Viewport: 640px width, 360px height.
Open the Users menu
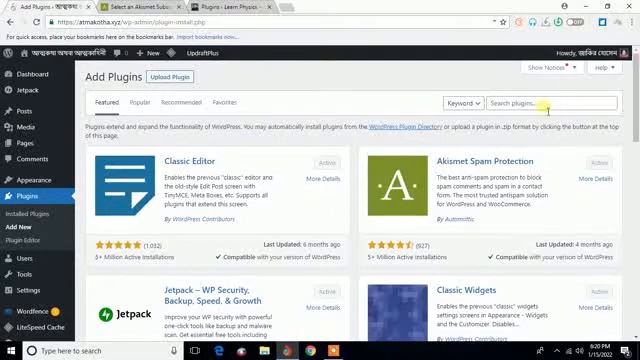(x=24, y=258)
